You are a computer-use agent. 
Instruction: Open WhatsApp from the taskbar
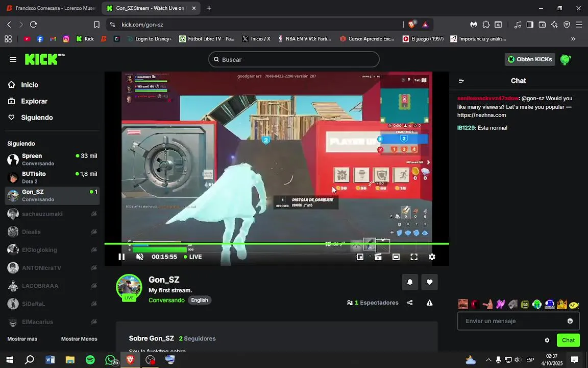coord(110,360)
